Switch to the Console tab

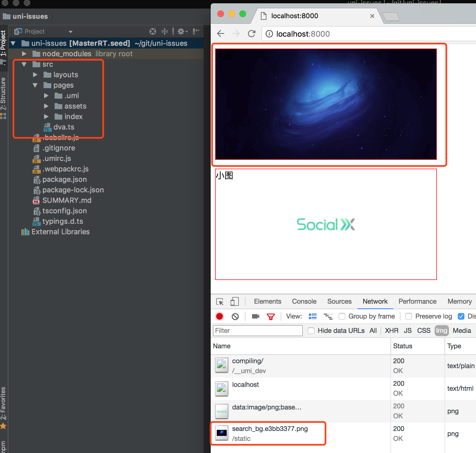[x=304, y=301]
